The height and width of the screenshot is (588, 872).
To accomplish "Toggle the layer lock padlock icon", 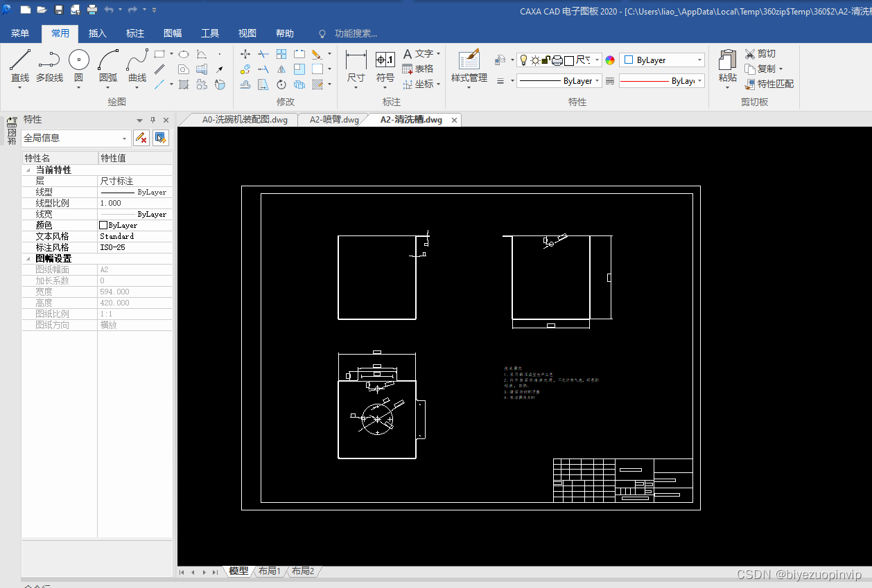I will pos(546,60).
